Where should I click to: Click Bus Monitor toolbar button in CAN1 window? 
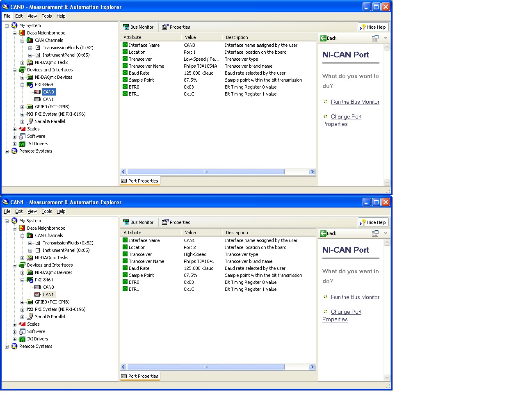[138, 222]
